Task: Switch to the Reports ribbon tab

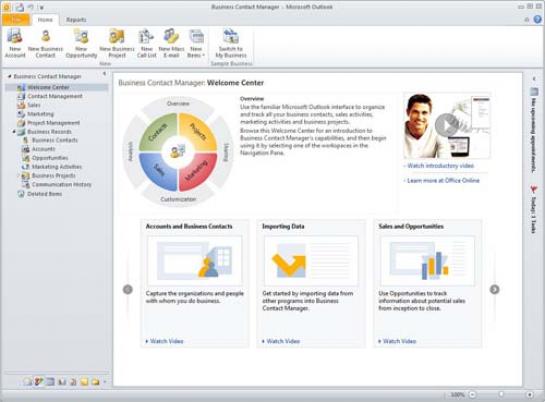Action: (x=76, y=20)
